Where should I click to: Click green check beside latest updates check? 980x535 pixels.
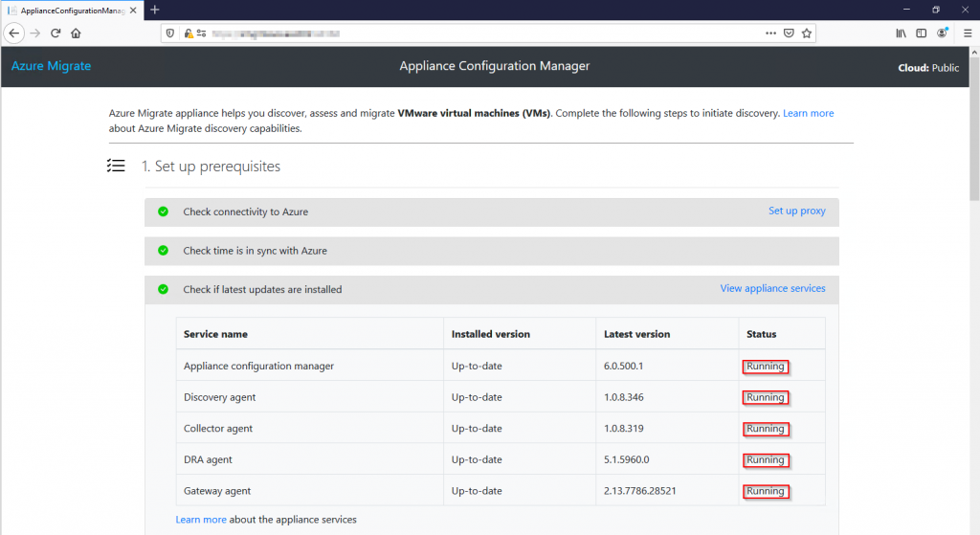coord(163,289)
